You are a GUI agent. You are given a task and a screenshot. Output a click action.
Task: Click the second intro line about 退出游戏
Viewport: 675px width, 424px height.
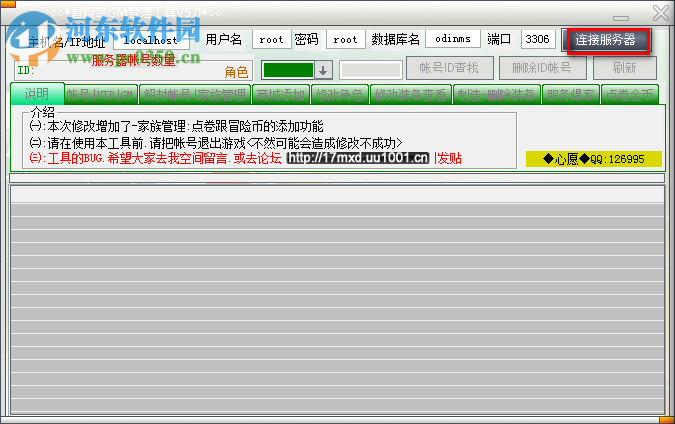(216, 143)
